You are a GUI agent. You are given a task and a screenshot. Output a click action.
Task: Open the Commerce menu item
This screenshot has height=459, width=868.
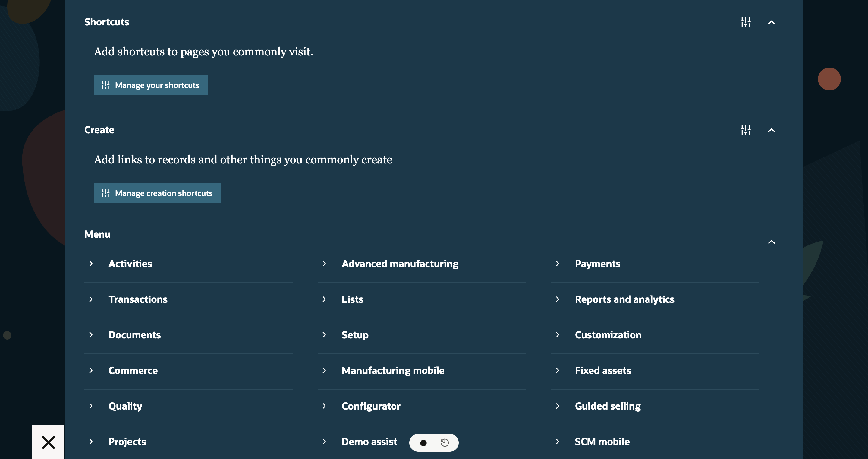pos(133,370)
